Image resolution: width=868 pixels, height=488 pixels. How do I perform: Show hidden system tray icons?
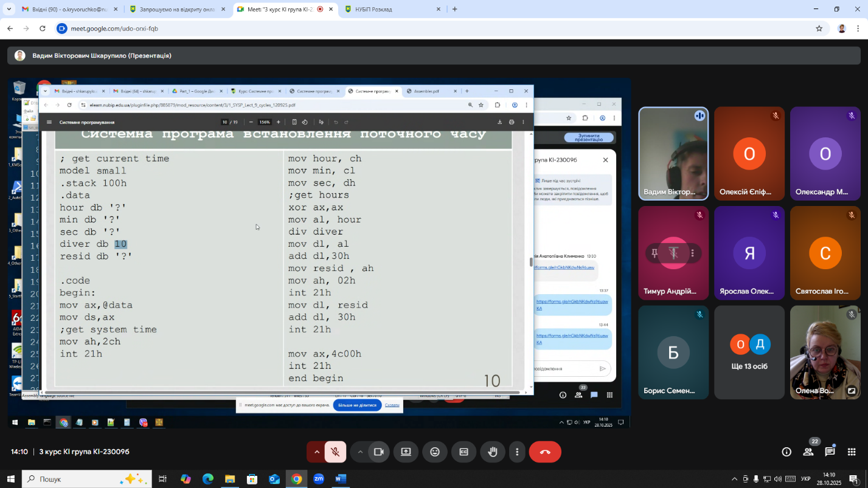(734, 479)
